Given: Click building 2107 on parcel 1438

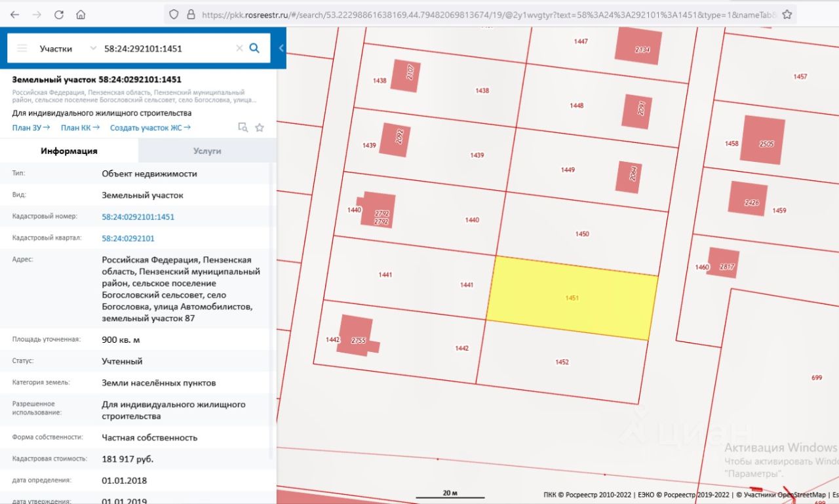Looking at the screenshot, I should tap(406, 75).
